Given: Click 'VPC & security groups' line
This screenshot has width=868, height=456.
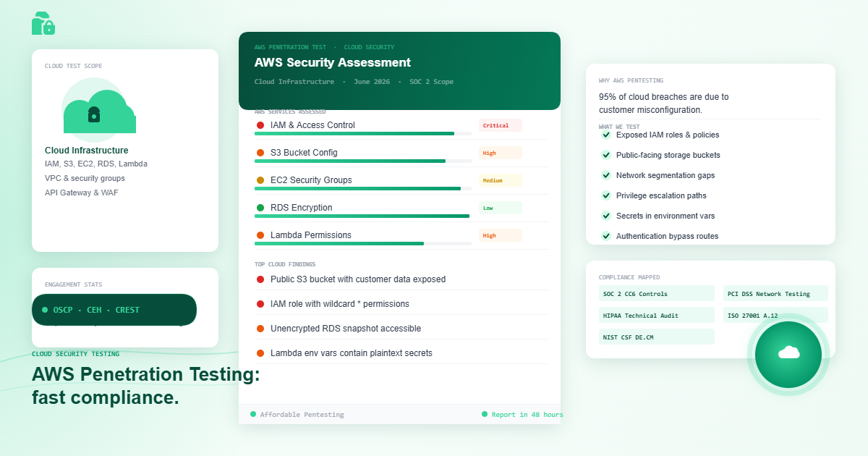Looking at the screenshot, I should 85,178.
